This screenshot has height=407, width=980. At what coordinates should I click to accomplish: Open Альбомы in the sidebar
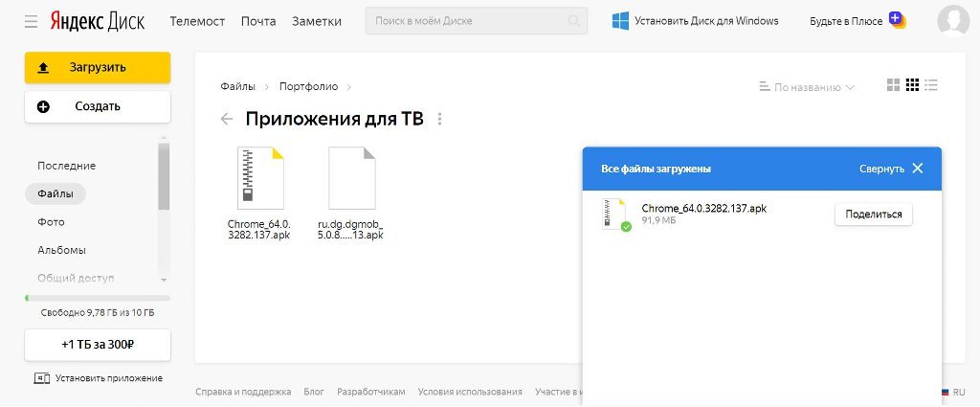click(61, 250)
